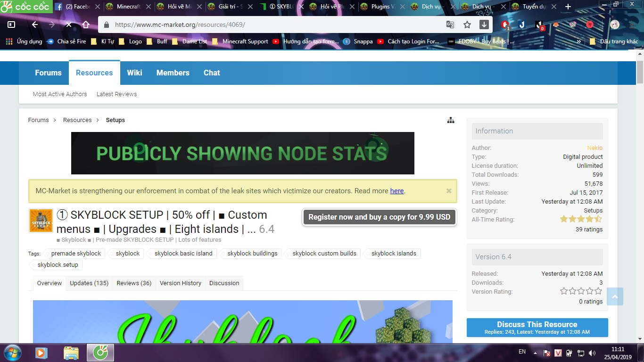Open the Version History tab
This screenshot has height=362, width=644.
point(181,283)
